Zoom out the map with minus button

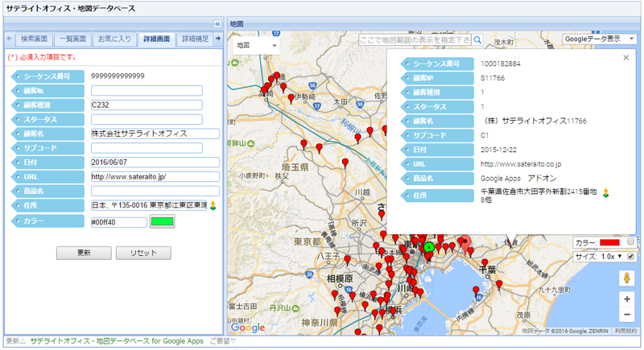(x=627, y=315)
